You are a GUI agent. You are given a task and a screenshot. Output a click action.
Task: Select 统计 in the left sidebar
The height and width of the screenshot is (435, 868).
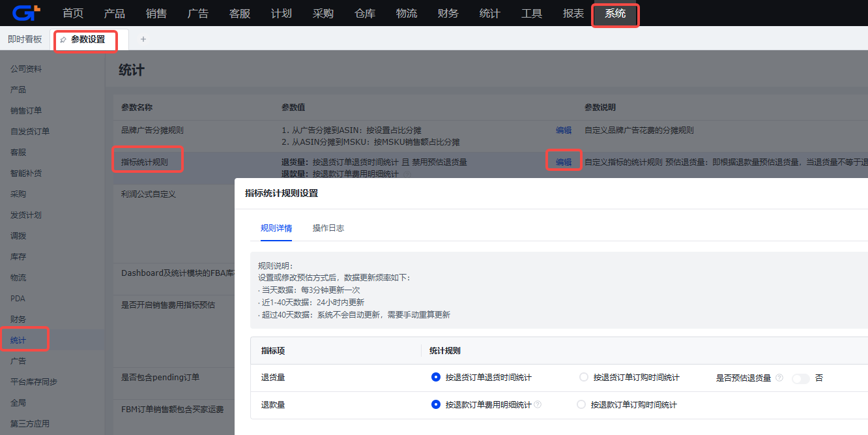coord(18,340)
